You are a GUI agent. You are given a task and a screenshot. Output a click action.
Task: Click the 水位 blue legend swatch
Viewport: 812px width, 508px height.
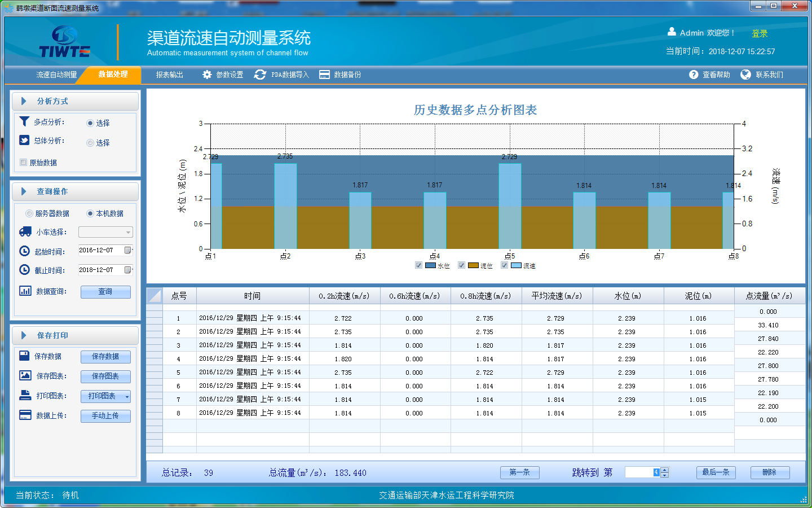(430, 265)
